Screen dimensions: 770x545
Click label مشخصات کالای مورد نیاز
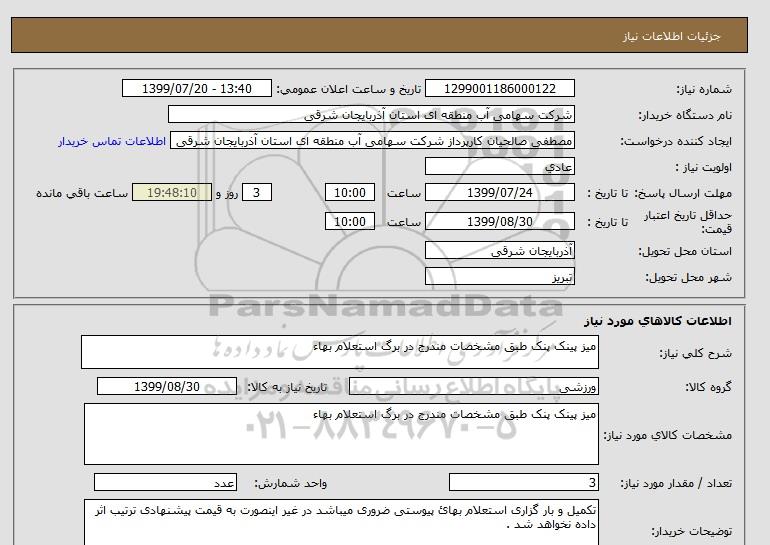pos(667,435)
